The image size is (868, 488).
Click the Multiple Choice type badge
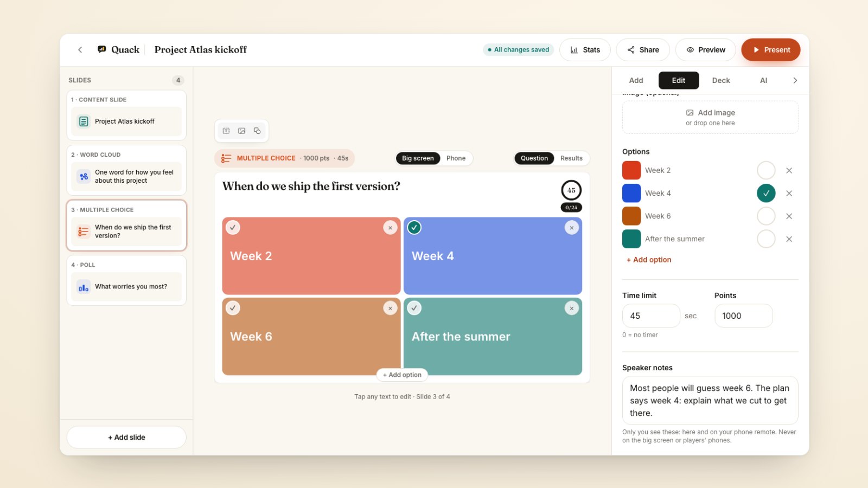[x=284, y=158]
